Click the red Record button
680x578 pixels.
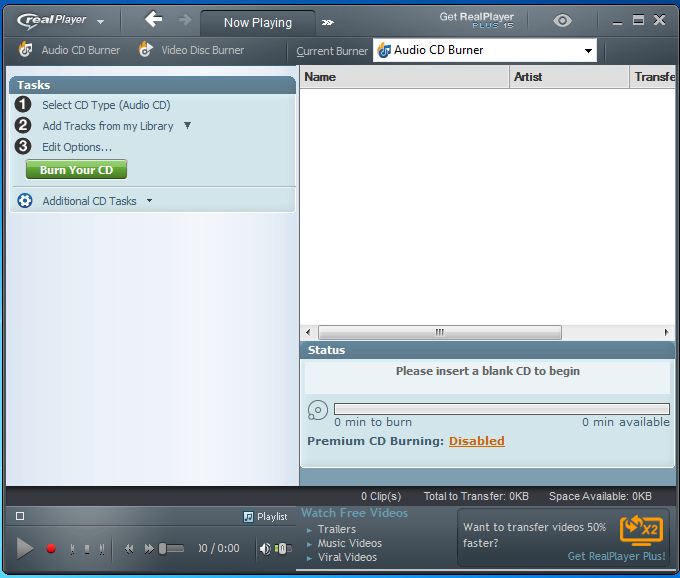pyautogui.click(x=51, y=549)
